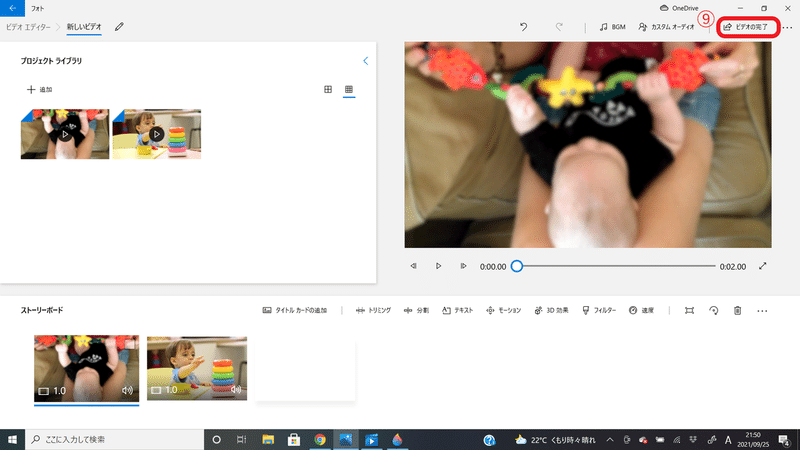The width and height of the screenshot is (800, 450).
Task: Open the help question mark tray icon
Action: (489, 440)
